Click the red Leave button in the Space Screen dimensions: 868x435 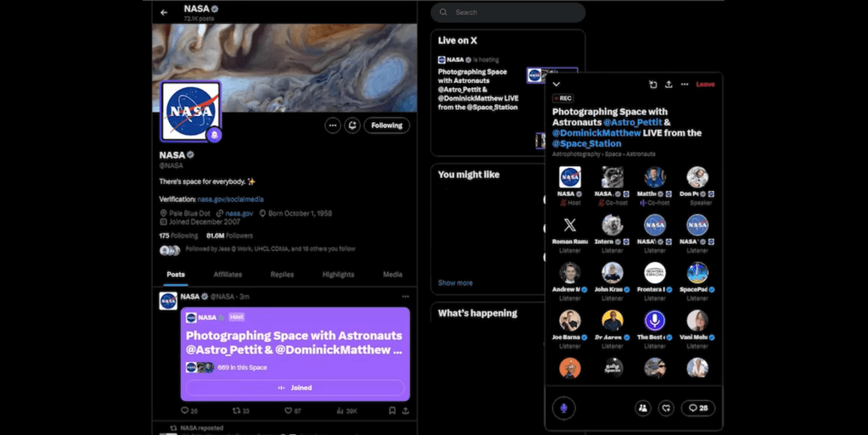pos(705,85)
